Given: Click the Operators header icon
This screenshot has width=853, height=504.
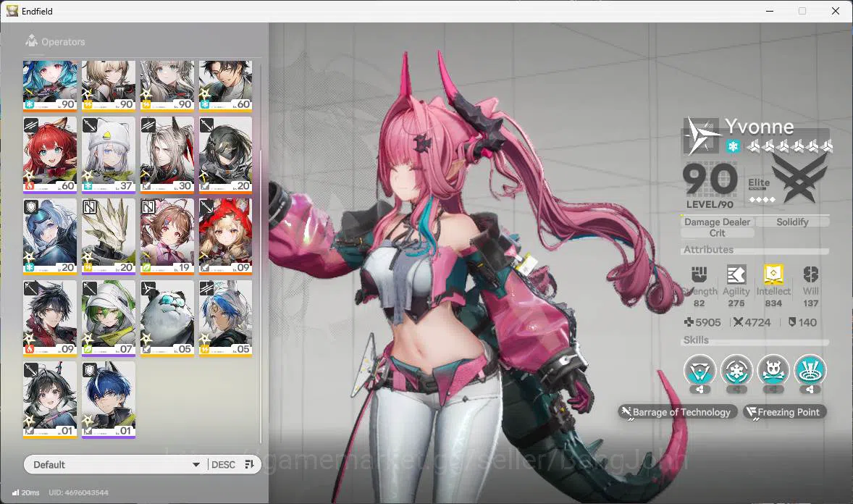Looking at the screenshot, I should 32,41.
